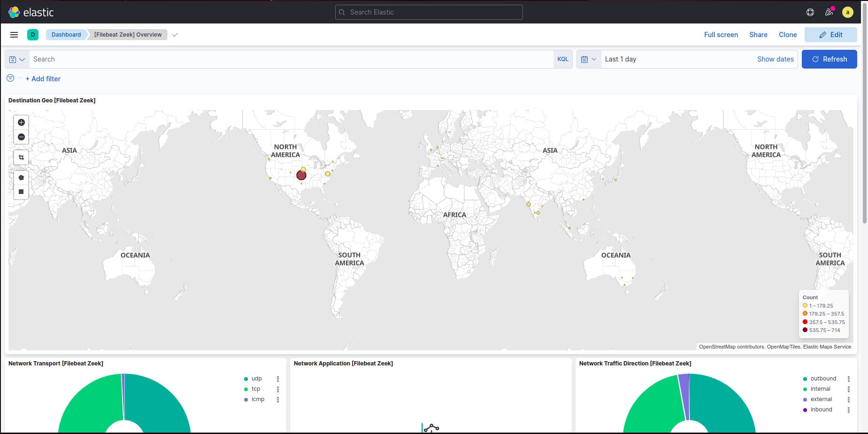The width and height of the screenshot is (868, 434).
Task: Select the Filebeat Zeek Overview dashboard tab
Action: coord(127,34)
